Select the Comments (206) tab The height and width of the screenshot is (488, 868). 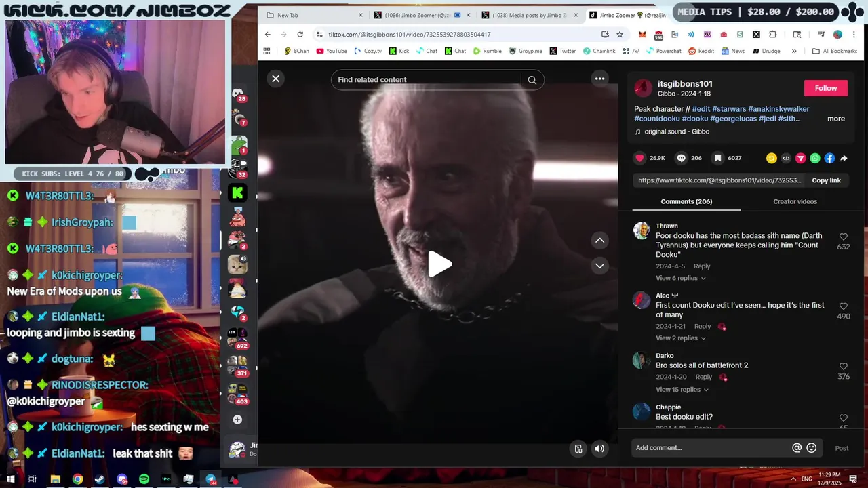[x=686, y=201]
